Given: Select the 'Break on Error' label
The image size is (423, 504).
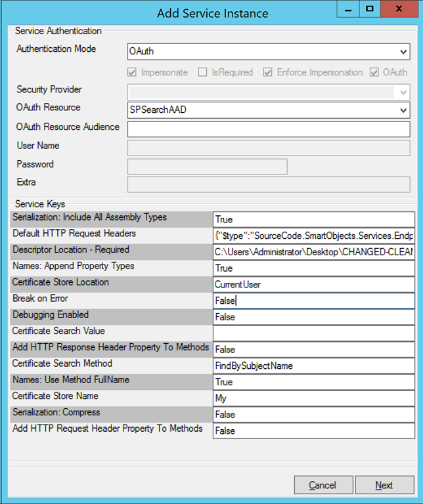Looking at the screenshot, I should click(x=40, y=299).
